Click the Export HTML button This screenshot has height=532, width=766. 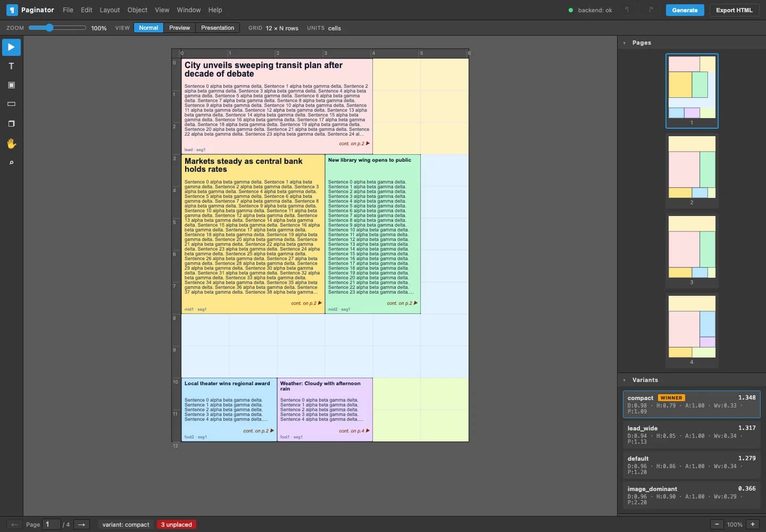734,10
